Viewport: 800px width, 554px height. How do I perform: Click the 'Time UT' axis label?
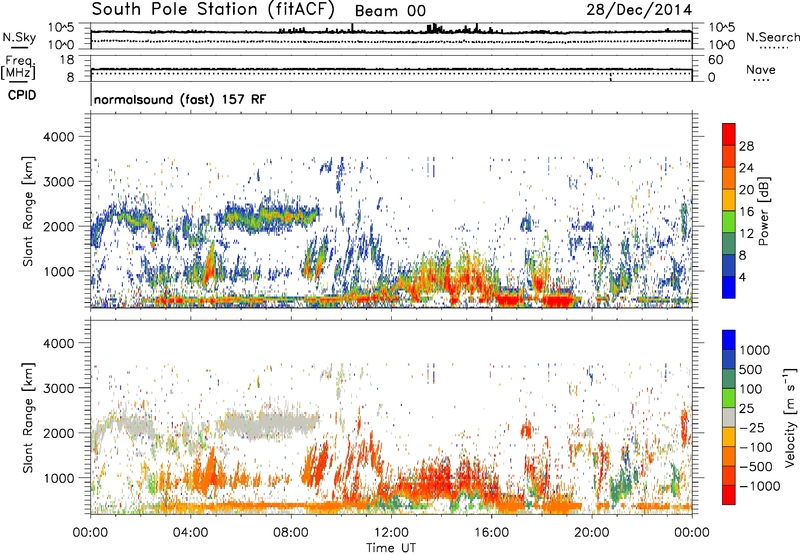click(391, 547)
